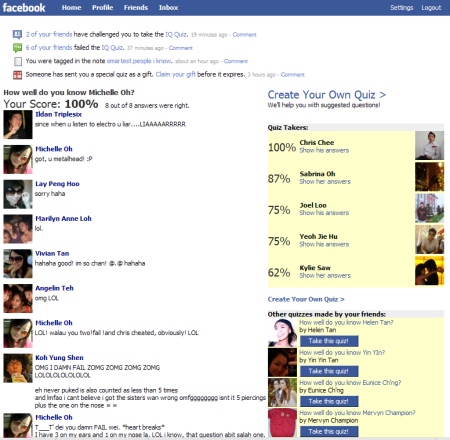Click Lay Peng Hoo's profile picture
The height and width of the screenshot is (440, 450).
[18, 194]
